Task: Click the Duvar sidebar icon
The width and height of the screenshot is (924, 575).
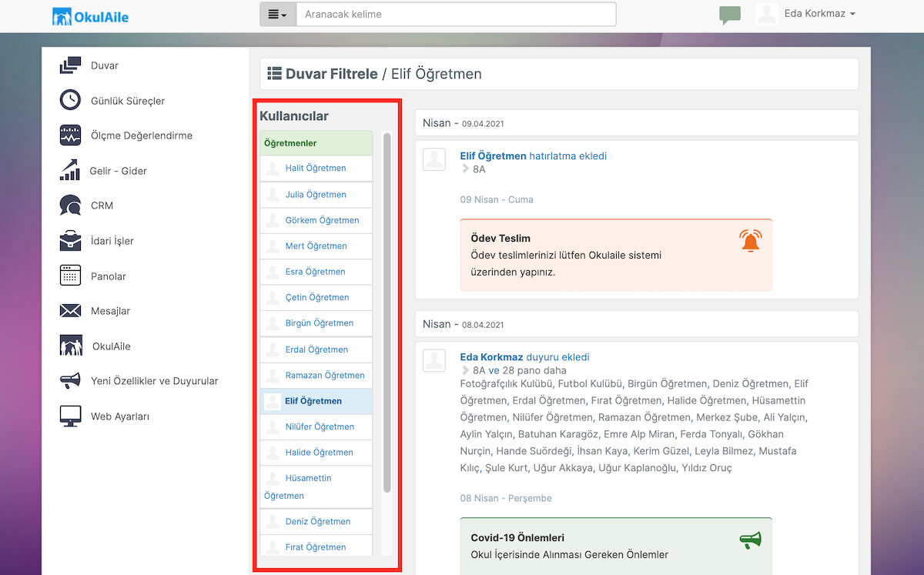Action: point(70,65)
